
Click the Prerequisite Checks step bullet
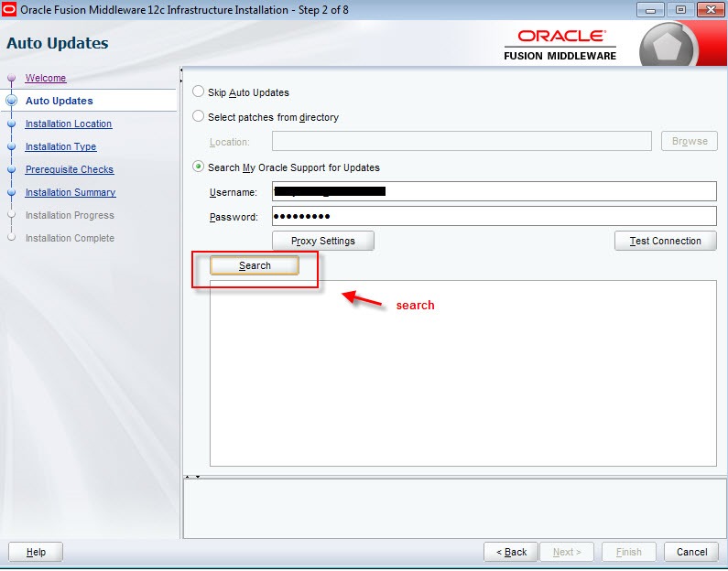tap(12, 169)
